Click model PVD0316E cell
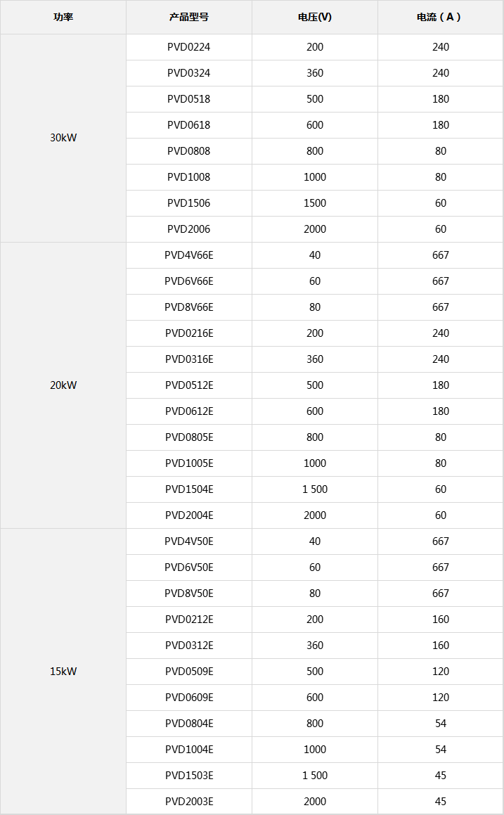The image size is (504, 815). (188, 359)
